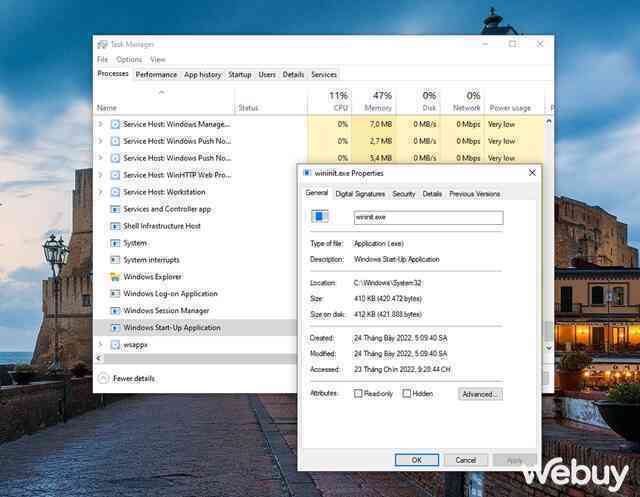Viewport: 640px width, 497px height.
Task: Click the Service Host: WinHTTP Web Pro... icon
Action: pyautogui.click(x=116, y=175)
